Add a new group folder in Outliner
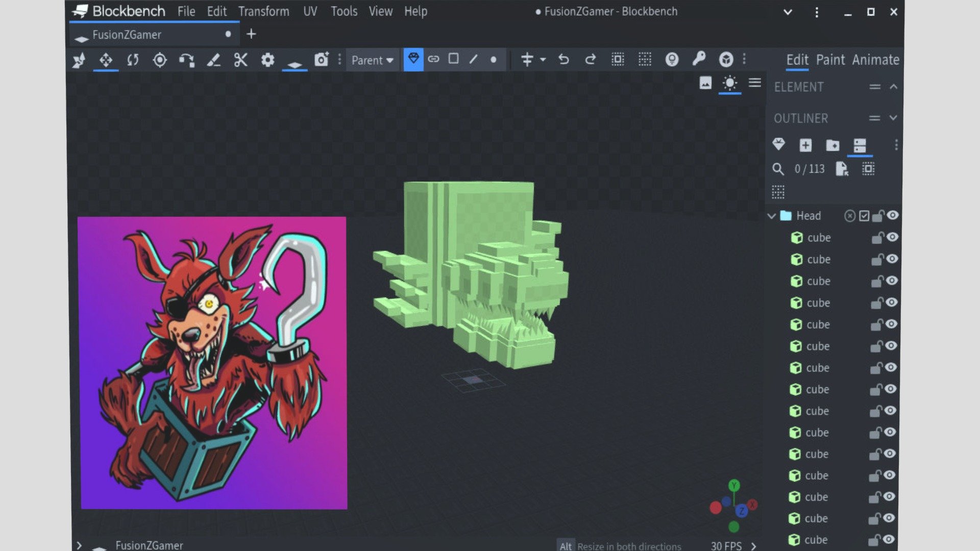 click(832, 145)
